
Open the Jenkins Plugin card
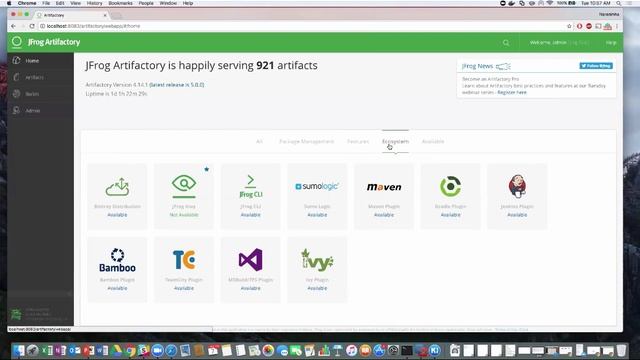(517, 196)
